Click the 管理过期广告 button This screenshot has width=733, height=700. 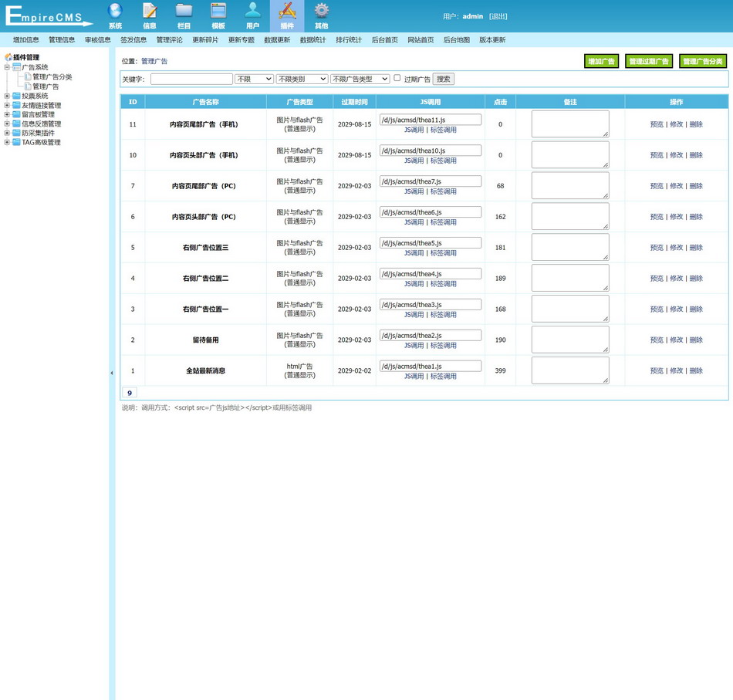(x=649, y=61)
